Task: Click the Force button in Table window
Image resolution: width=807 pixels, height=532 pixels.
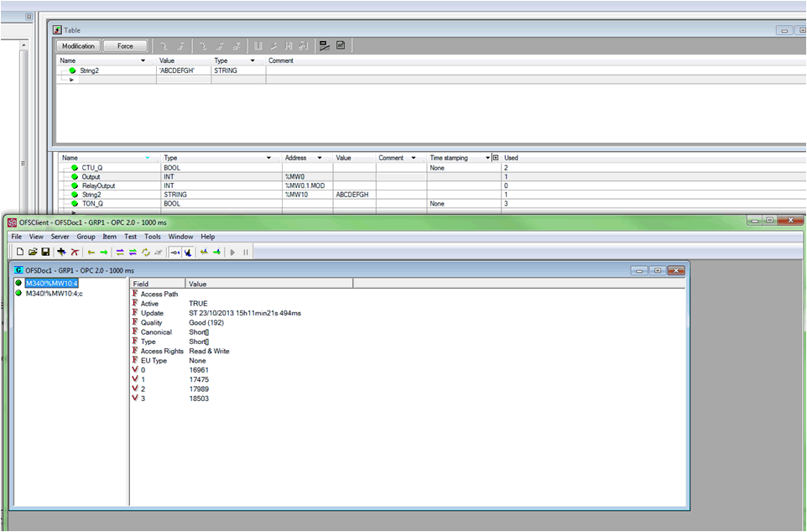Action: click(125, 46)
